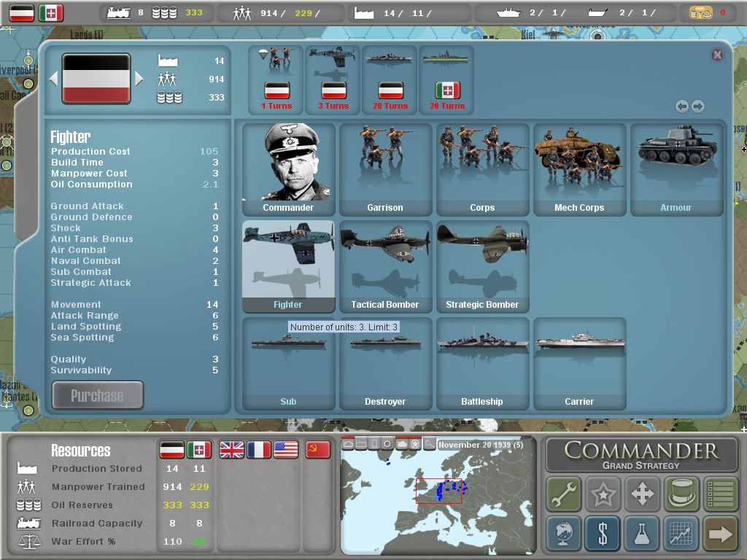Choose the Mech Corps unit card
The width and height of the screenshot is (747, 560).
[580, 169]
